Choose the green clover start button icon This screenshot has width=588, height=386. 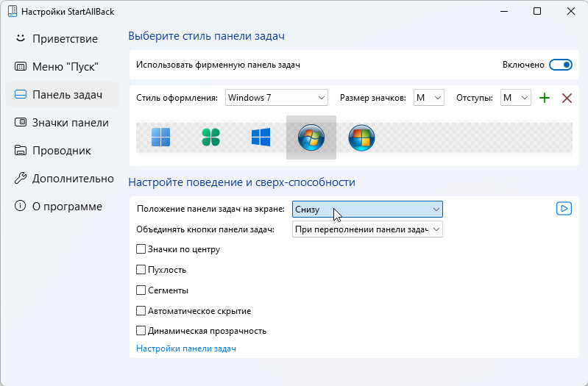(x=210, y=137)
